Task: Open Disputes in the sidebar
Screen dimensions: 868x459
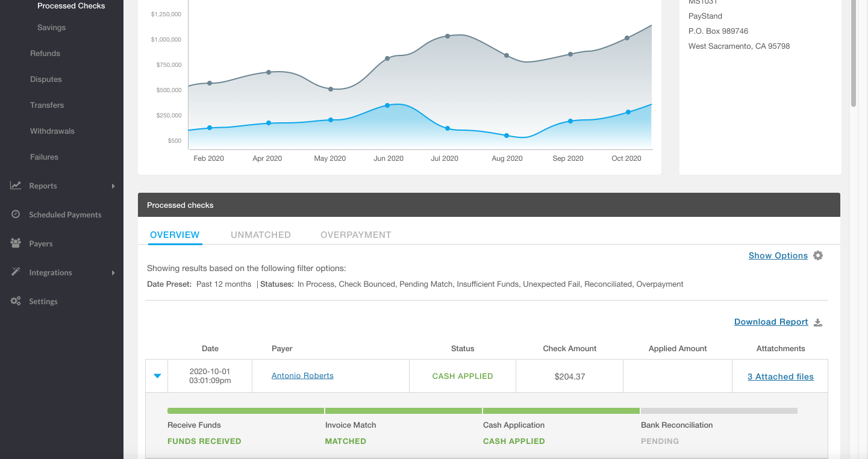Action: 46,80
